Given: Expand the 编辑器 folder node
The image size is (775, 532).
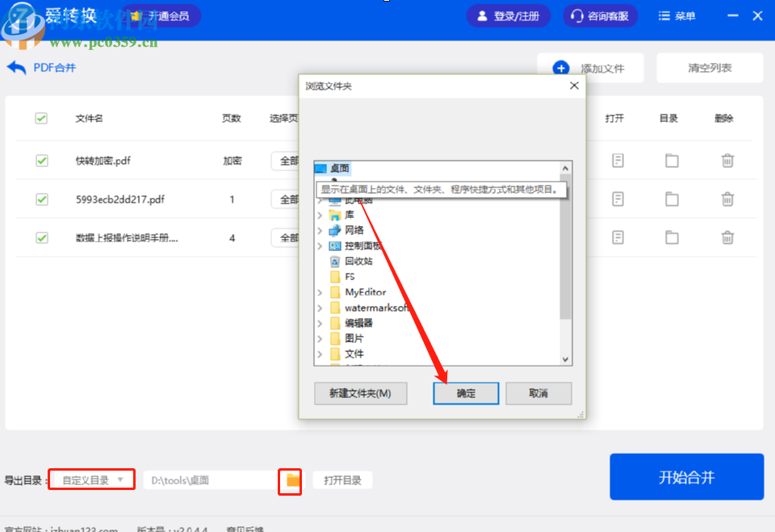Looking at the screenshot, I should (x=320, y=324).
